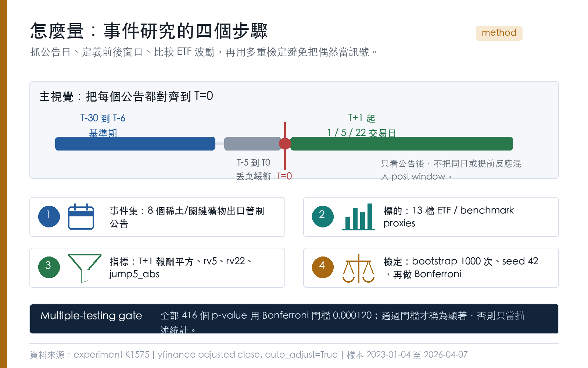The width and height of the screenshot is (588, 368).
Task: Click the T-5 到 T0 label
Action: [254, 163]
